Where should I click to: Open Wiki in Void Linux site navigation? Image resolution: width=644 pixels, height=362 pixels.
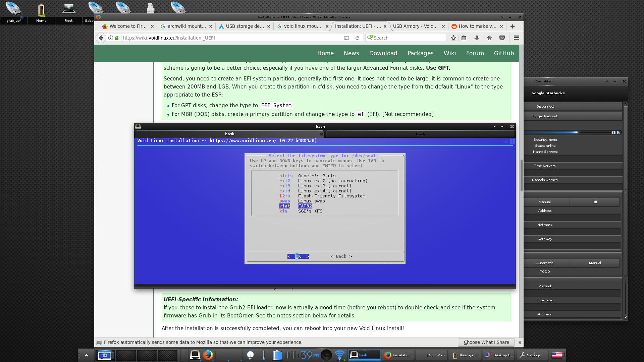pos(449,53)
